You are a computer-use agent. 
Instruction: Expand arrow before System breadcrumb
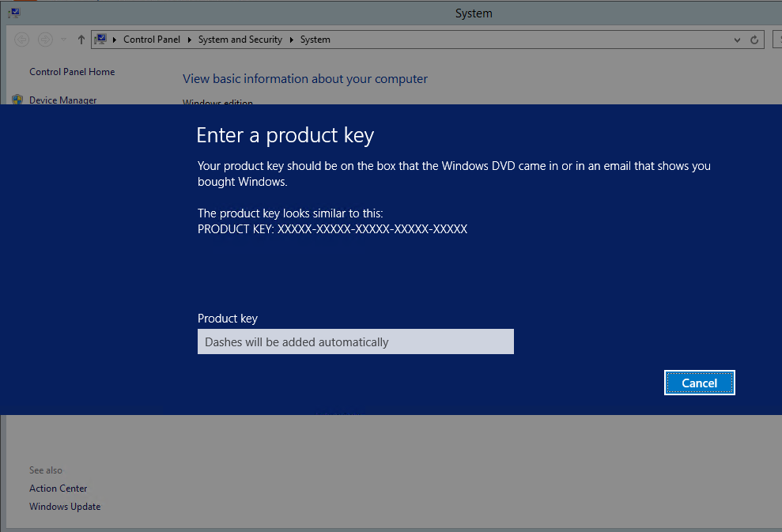pyautogui.click(x=291, y=40)
